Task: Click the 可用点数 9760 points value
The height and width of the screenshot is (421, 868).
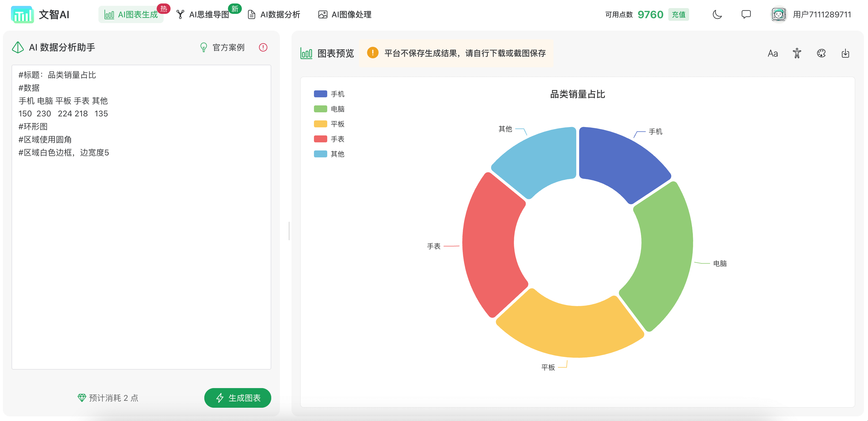Action: point(650,14)
